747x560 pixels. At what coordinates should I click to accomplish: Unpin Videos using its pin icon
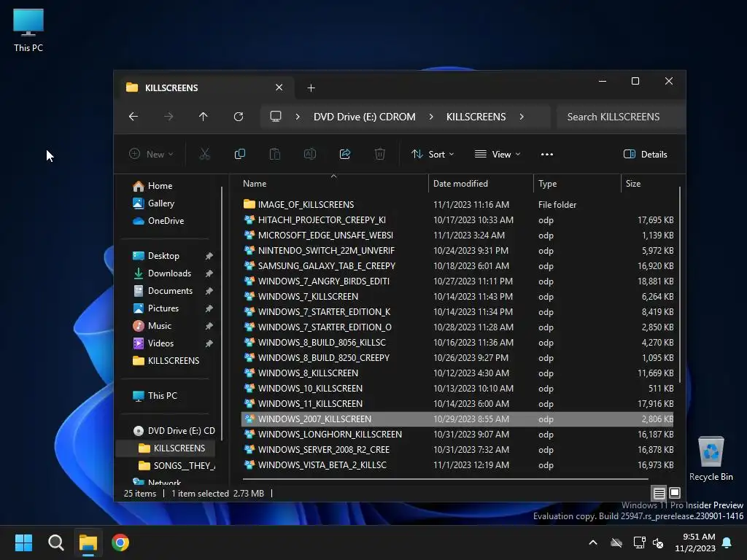[209, 343]
